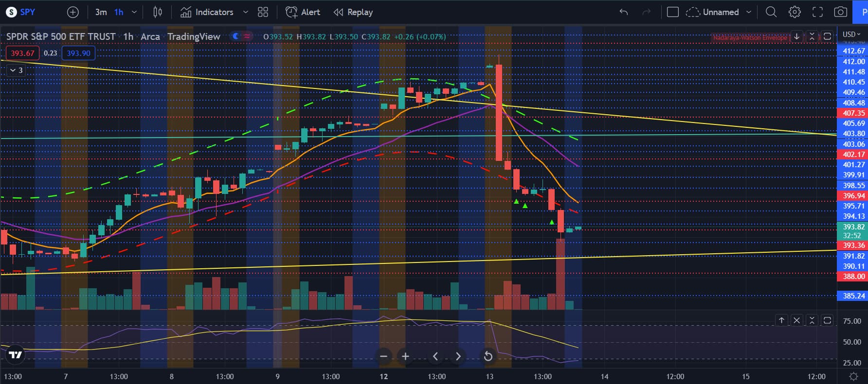Click the 396.94 red price label
Image resolution: width=868 pixels, height=384 pixels.
pos(852,196)
